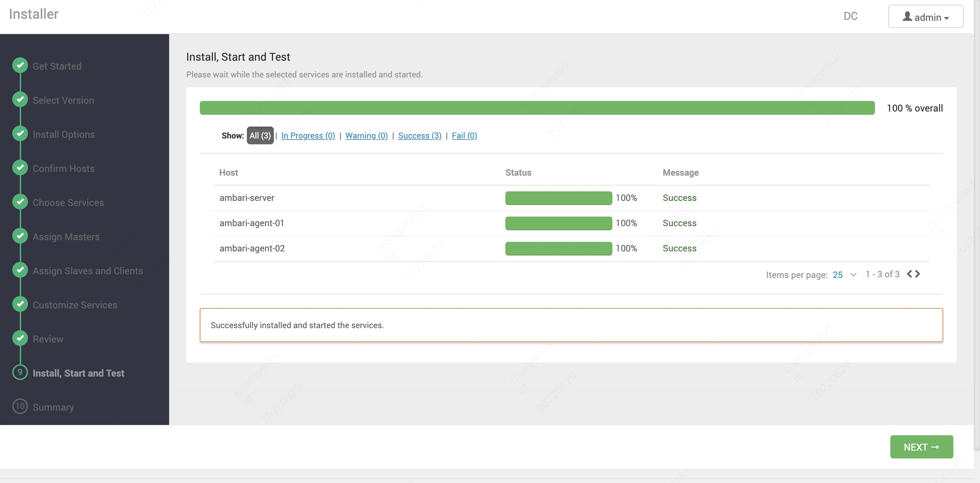This screenshot has height=483, width=980.
Task: Click the Get Started step checkmark icon
Action: coord(20,65)
